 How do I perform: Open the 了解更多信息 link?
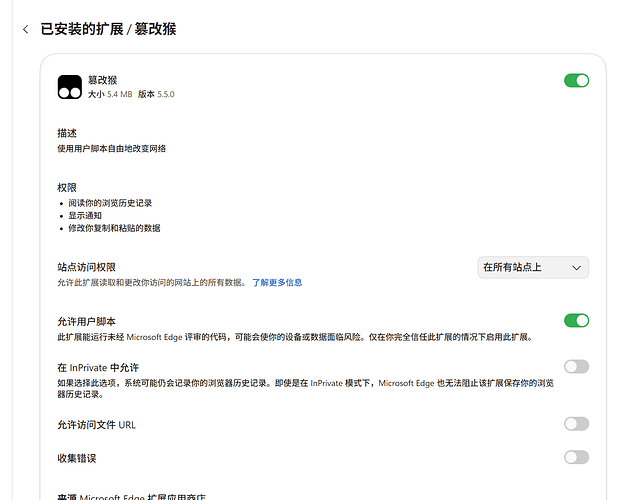pos(277,282)
